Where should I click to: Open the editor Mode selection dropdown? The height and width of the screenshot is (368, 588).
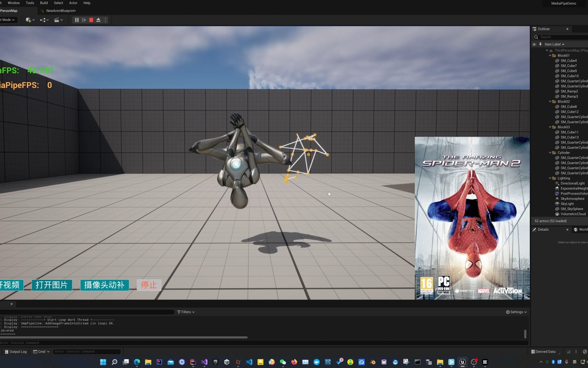point(7,20)
